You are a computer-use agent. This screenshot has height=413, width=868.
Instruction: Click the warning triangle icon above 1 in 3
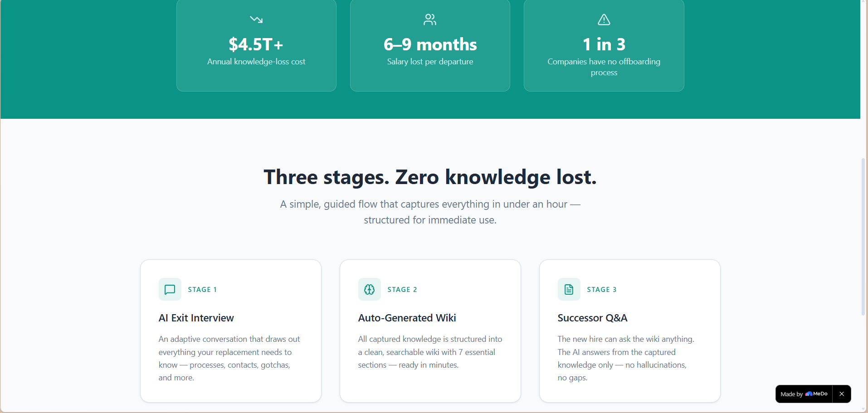click(x=604, y=19)
